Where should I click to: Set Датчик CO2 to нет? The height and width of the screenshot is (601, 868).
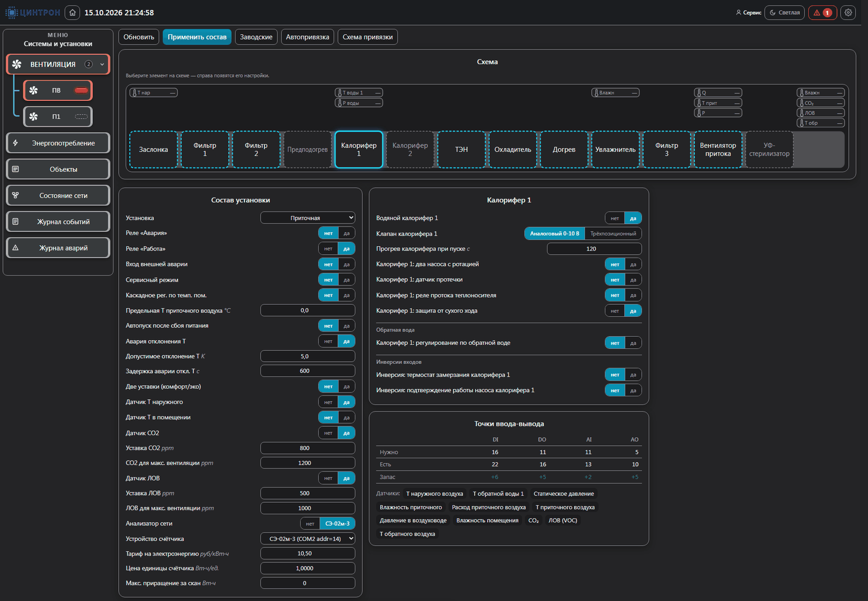click(328, 433)
